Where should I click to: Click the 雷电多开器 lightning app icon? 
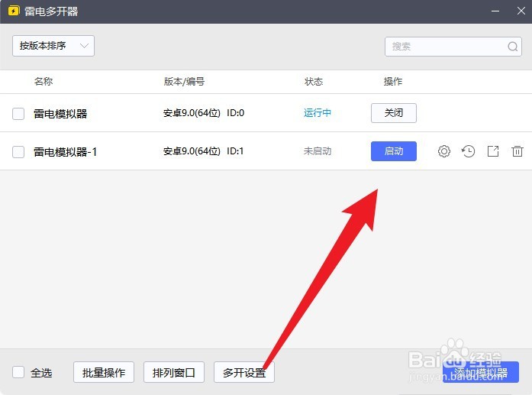(13, 11)
